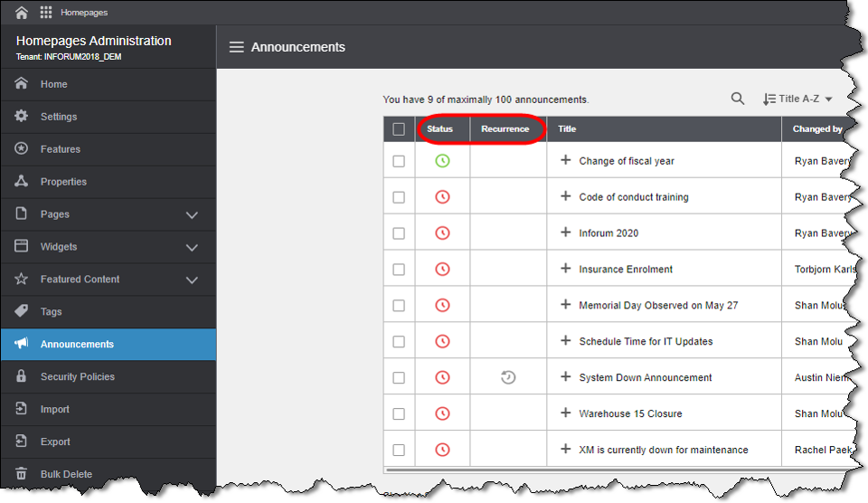Open the app grid menu icon
The width and height of the screenshot is (868, 503).
click(x=46, y=12)
